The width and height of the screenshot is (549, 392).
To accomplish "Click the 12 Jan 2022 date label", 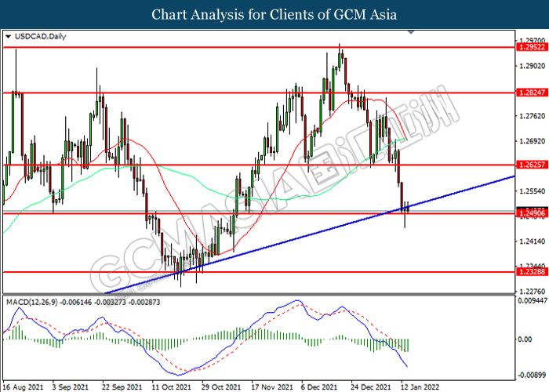I will coord(420,387).
